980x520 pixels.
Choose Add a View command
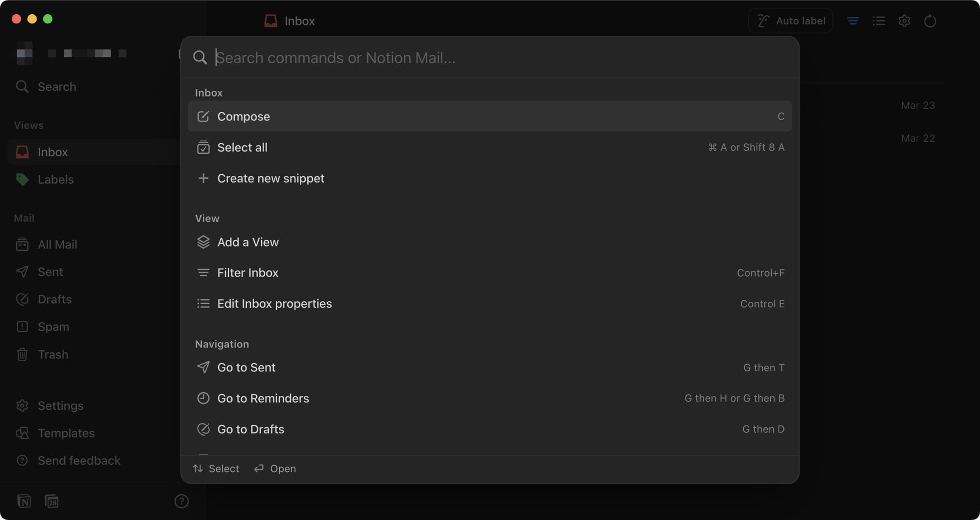490,242
